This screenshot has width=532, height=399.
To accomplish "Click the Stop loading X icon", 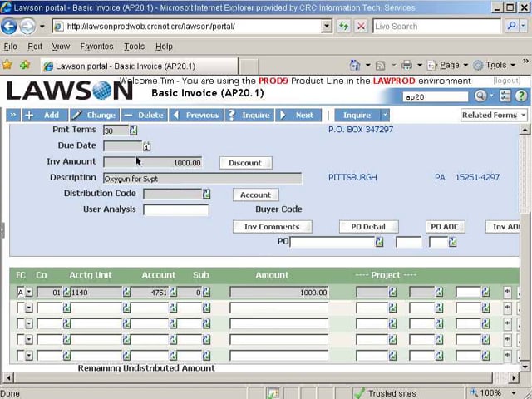I will click(361, 26).
